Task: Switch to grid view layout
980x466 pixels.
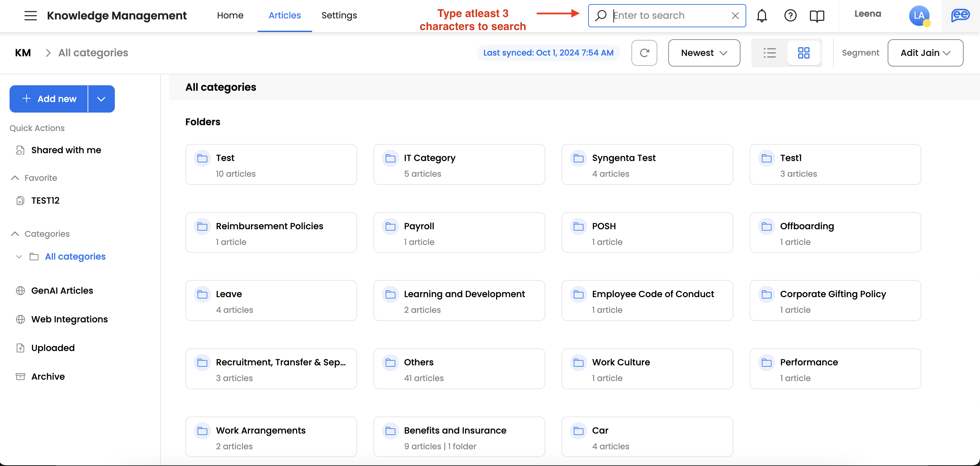Action: [x=803, y=53]
